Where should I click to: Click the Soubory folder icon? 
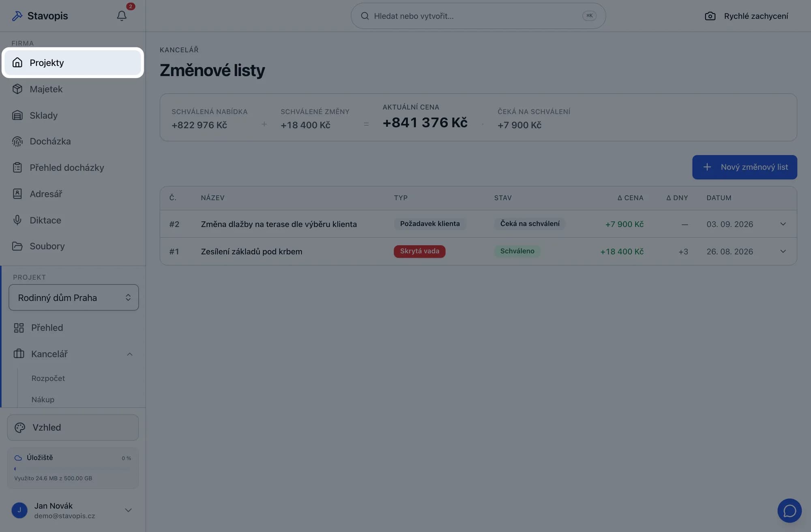point(17,246)
